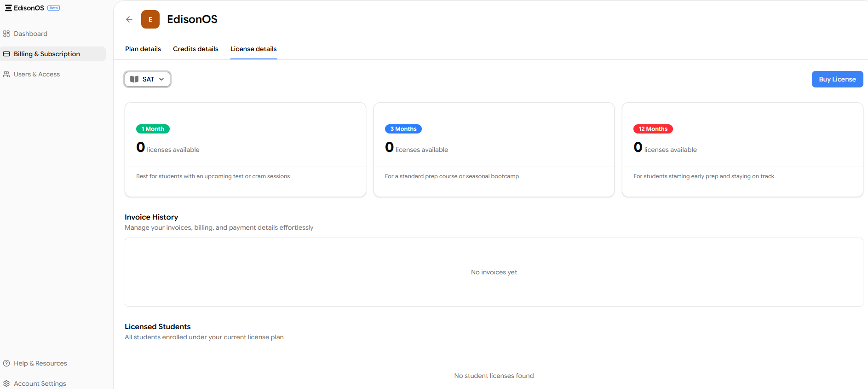
Task: Click the hamburger menu icon beside EdisonOS
Action: point(8,8)
